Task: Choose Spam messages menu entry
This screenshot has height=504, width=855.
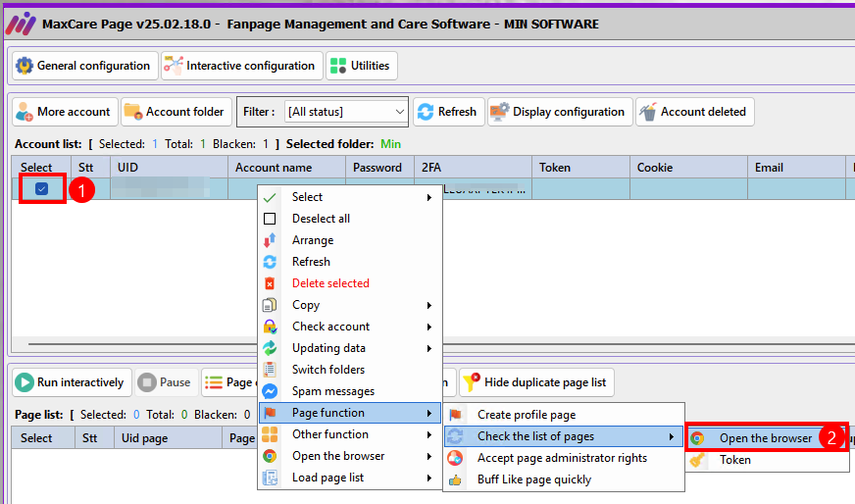Action: tap(349, 391)
